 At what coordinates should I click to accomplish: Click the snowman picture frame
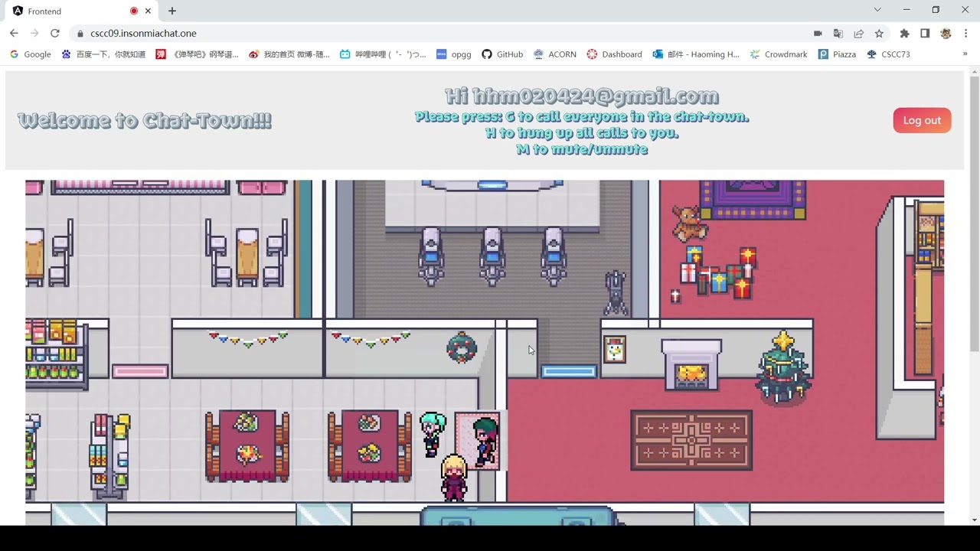point(614,350)
